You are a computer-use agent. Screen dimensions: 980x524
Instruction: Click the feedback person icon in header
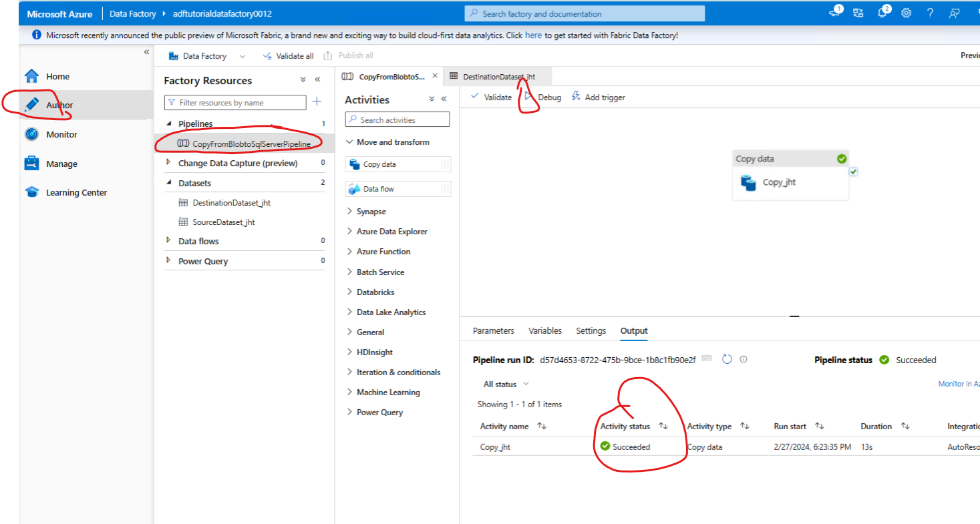955,13
